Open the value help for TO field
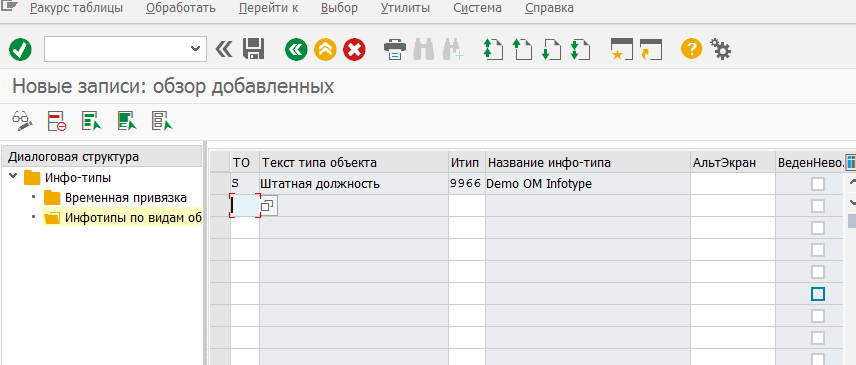This screenshot has width=856, height=365. pyautogui.click(x=268, y=206)
